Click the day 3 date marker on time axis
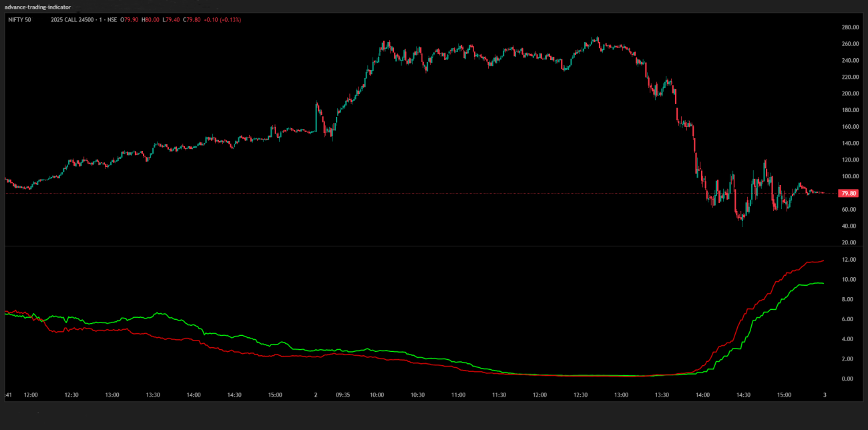 pyautogui.click(x=825, y=395)
